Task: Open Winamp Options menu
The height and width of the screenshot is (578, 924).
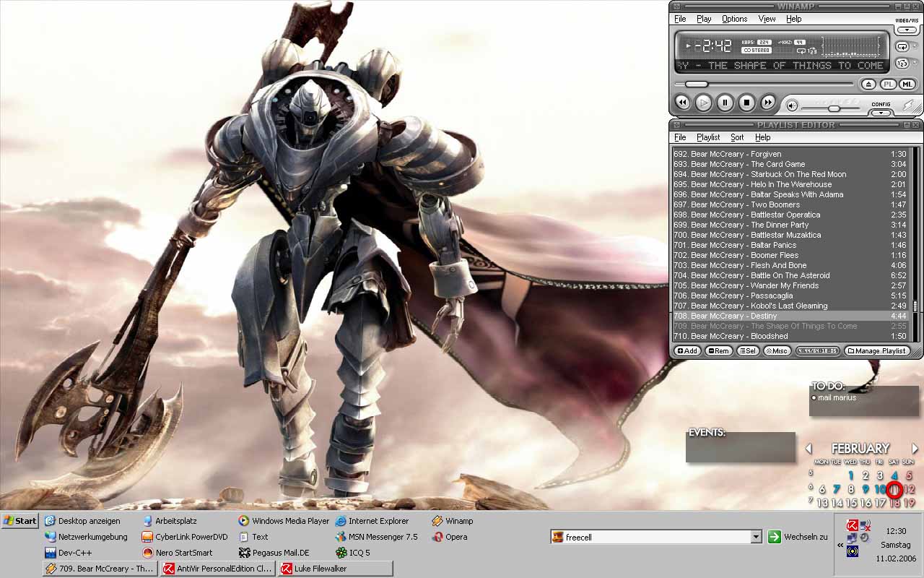Action: click(x=735, y=19)
